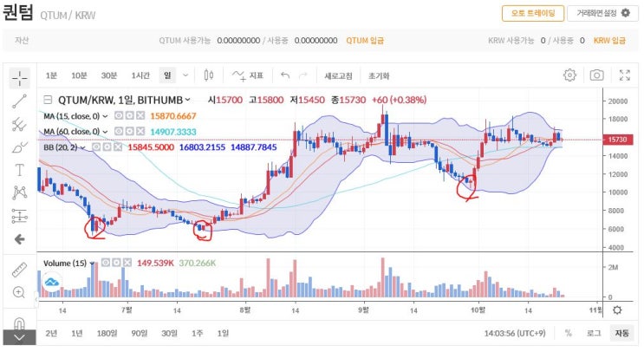Switch to 1분 interval
The width and height of the screenshot is (644, 352).
coord(51,75)
